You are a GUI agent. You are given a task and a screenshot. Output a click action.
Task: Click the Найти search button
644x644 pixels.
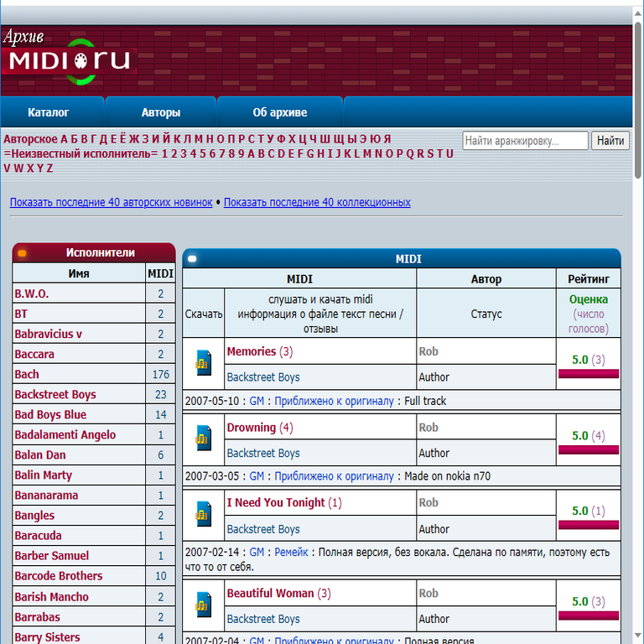click(610, 141)
